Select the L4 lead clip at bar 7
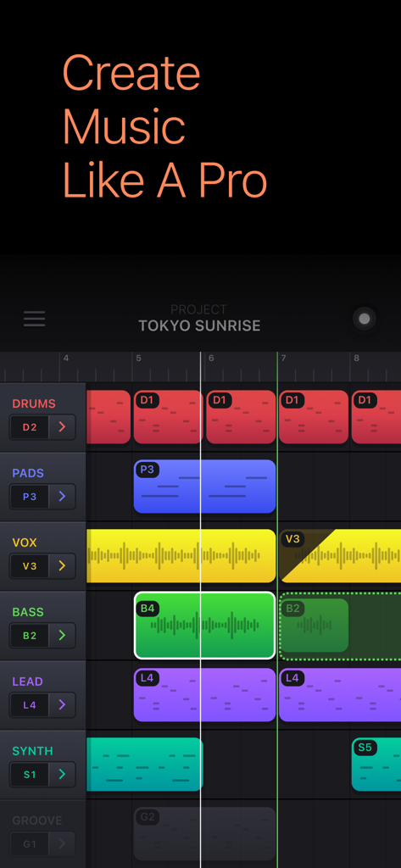Image resolution: width=401 pixels, height=868 pixels. point(339,695)
